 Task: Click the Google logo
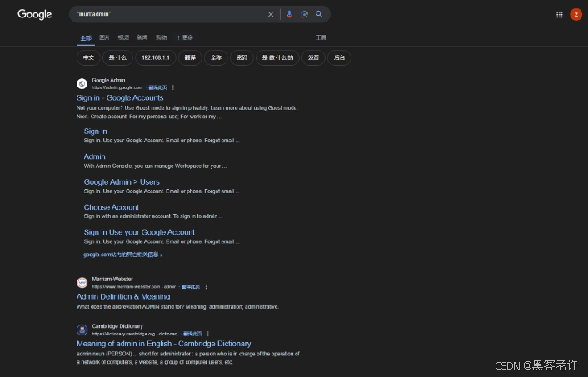coord(34,14)
